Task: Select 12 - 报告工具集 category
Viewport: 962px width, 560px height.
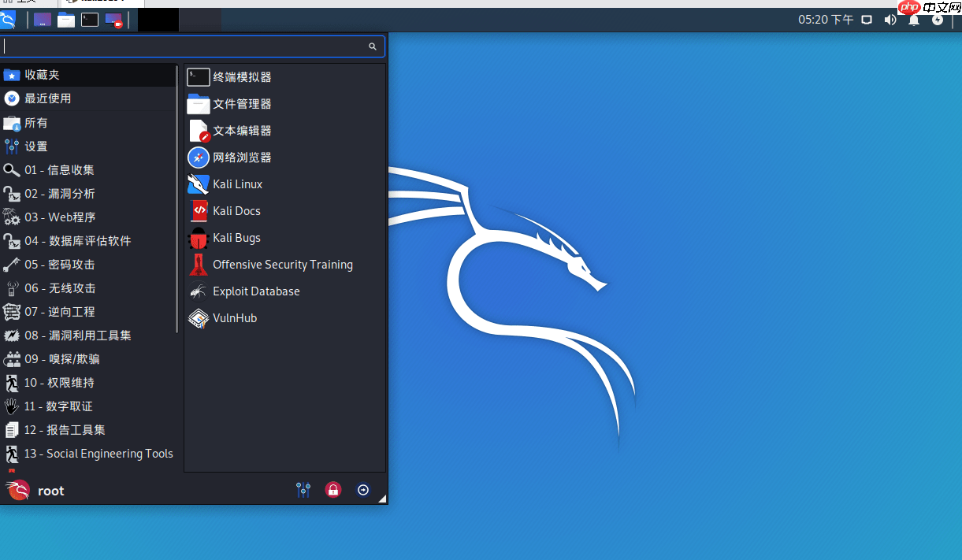Action: click(88, 430)
